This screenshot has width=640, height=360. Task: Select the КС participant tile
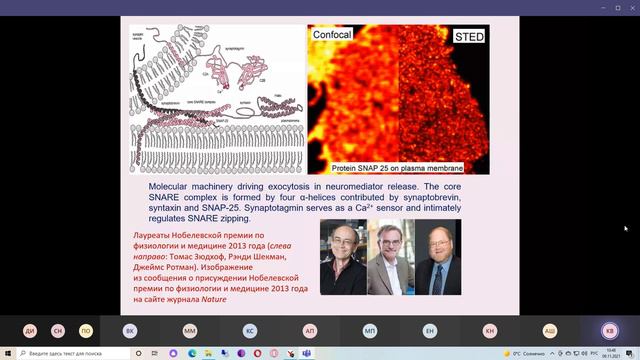click(250, 331)
